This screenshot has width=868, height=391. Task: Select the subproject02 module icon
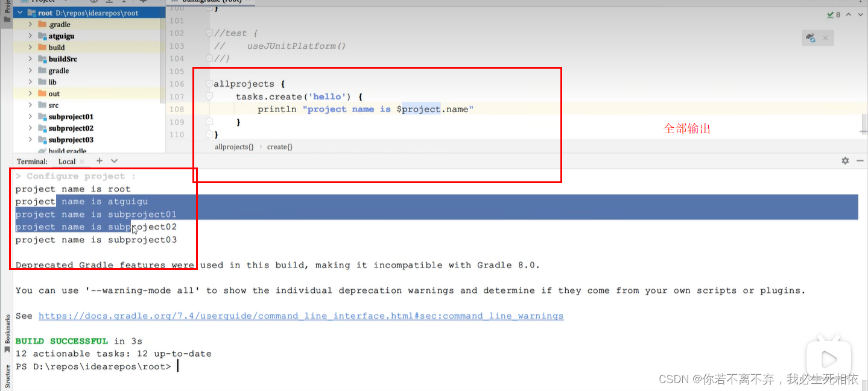coord(42,128)
